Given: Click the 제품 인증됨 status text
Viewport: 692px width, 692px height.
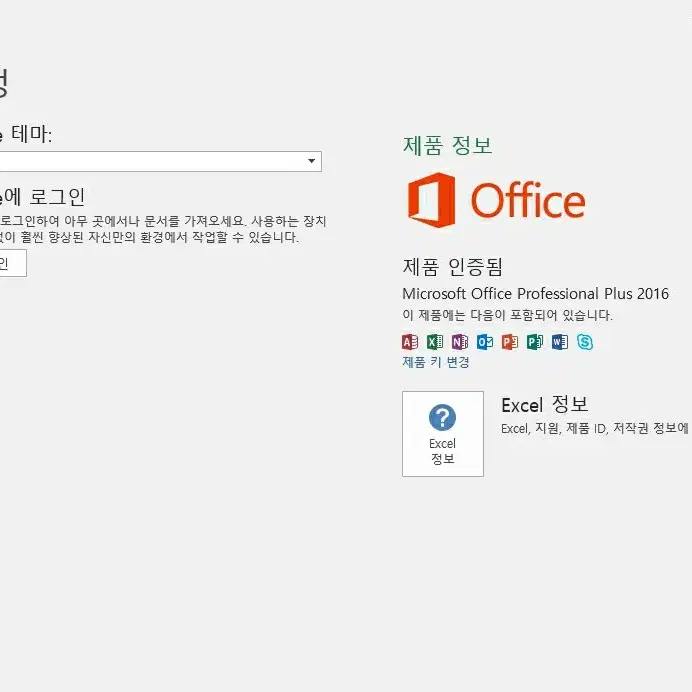Looking at the screenshot, I should coord(452,267).
